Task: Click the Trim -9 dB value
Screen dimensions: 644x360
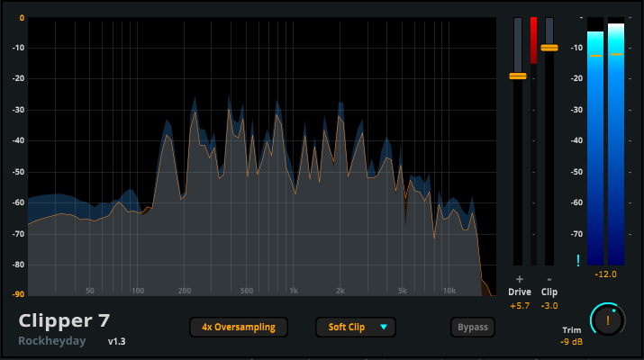Action: point(571,341)
